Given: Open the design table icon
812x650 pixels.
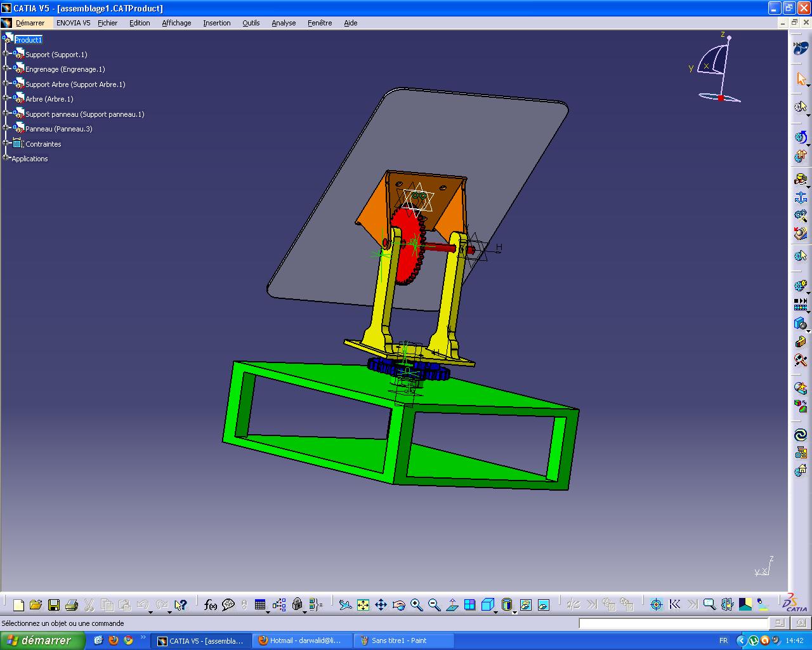Looking at the screenshot, I should pos(260,605).
